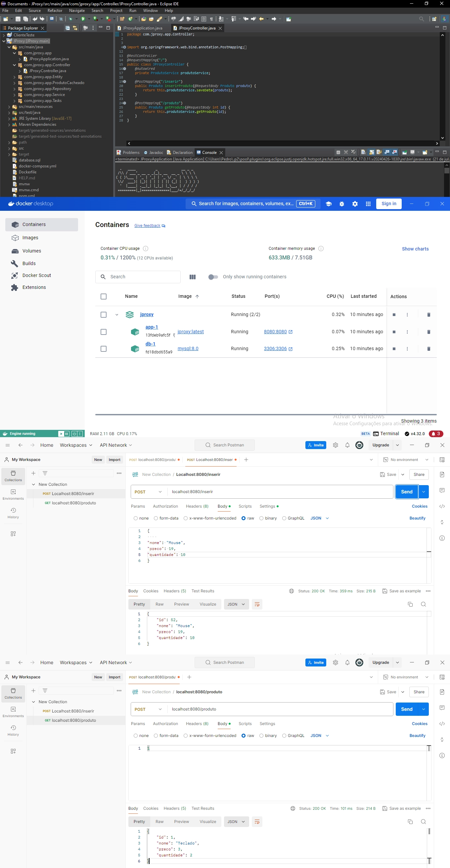Click the Terminate square icon in Eclipse Console

(338, 152)
